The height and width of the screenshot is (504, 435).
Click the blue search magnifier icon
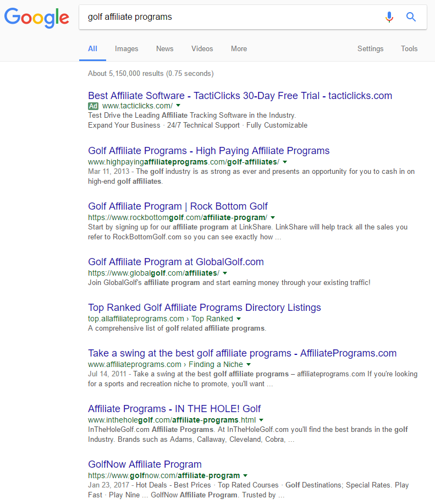coord(411,17)
